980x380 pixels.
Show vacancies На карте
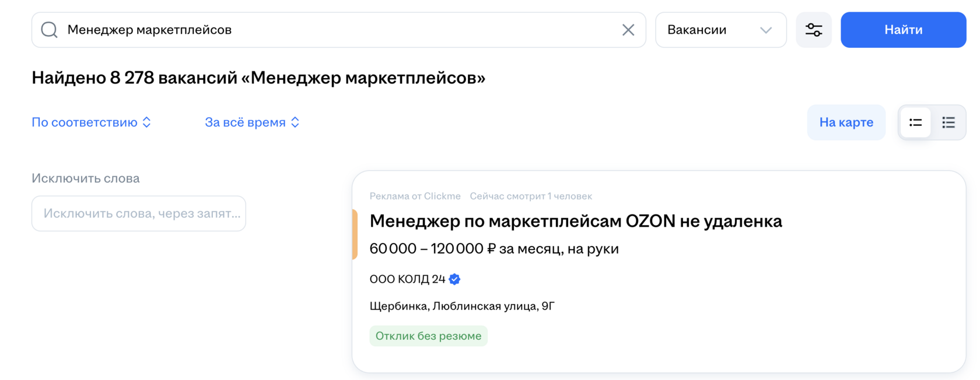pyautogui.click(x=846, y=122)
